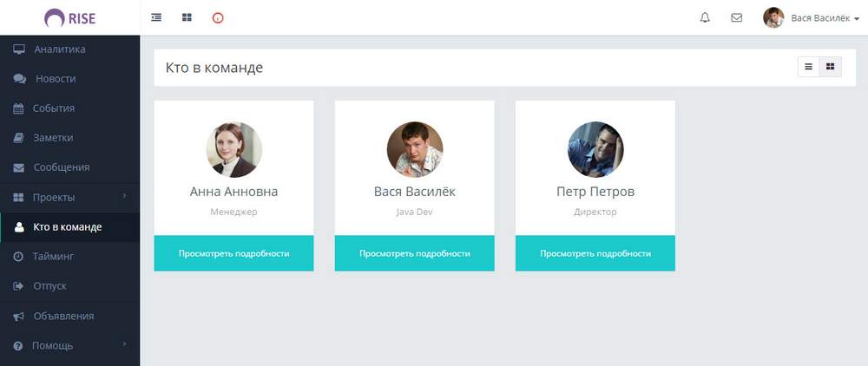Open the notifications bell icon
This screenshot has height=366, width=868.
(705, 17)
